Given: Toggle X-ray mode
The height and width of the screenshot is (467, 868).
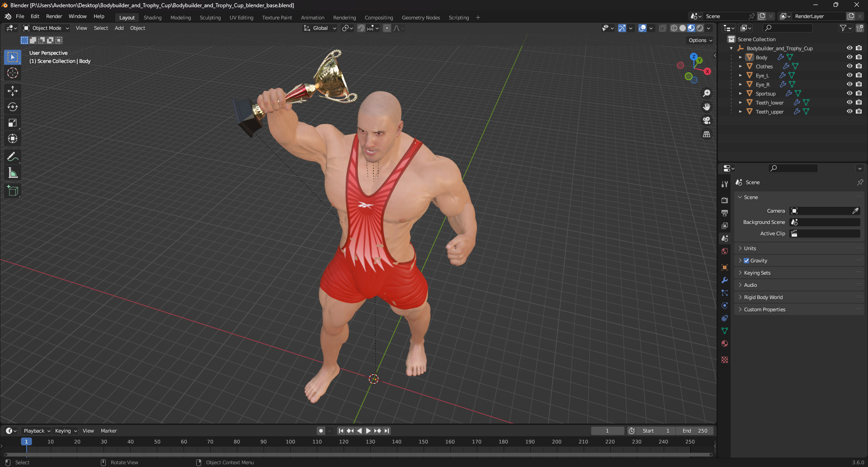Looking at the screenshot, I should coord(662,28).
